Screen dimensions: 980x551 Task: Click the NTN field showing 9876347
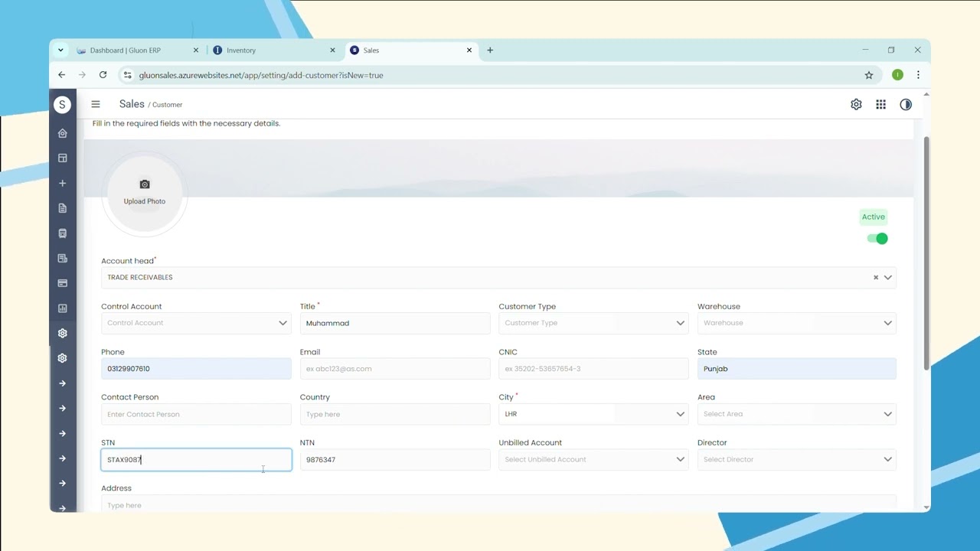[x=395, y=459]
